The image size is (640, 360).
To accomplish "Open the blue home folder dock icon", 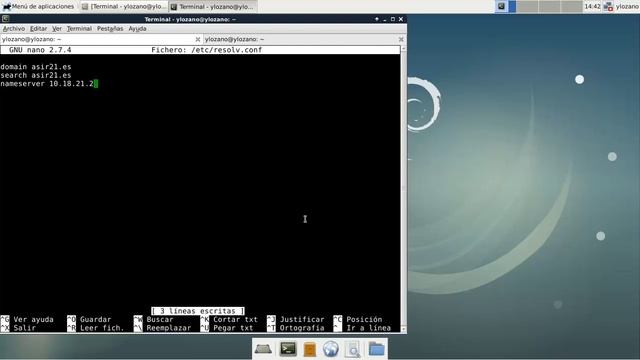I will click(376, 349).
